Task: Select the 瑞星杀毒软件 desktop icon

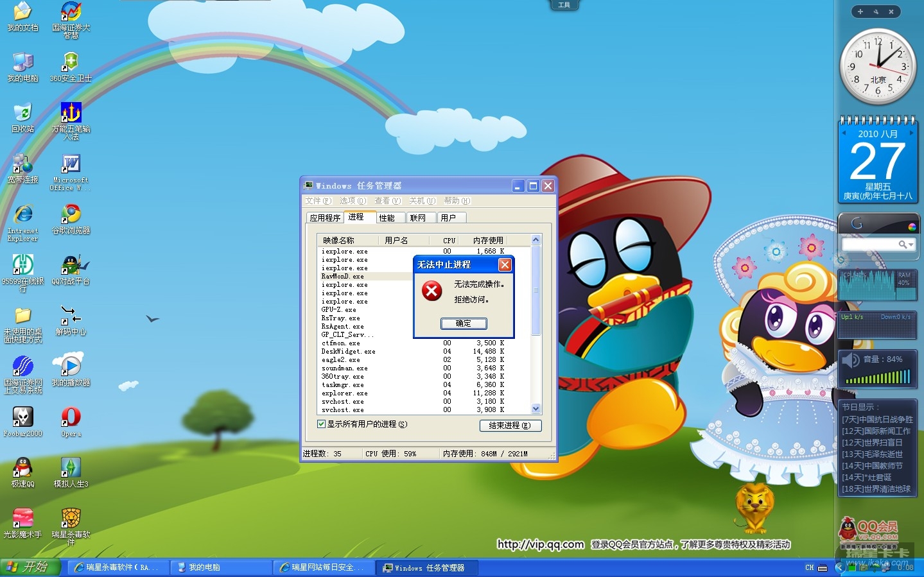Action: (x=71, y=519)
